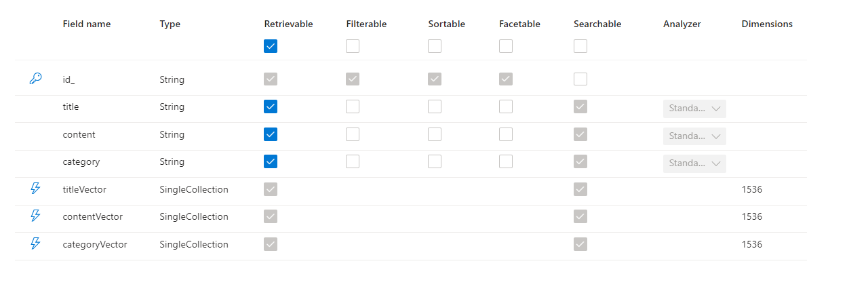This screenshot has width=868, height=293.
Task: Check the header Sortable checkbox
Action: point(435,46)
